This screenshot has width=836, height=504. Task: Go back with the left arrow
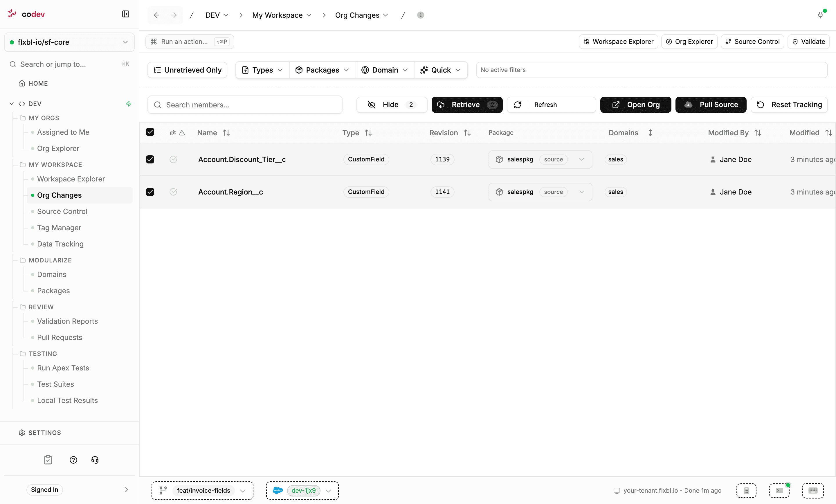click(x=156, y=15)
